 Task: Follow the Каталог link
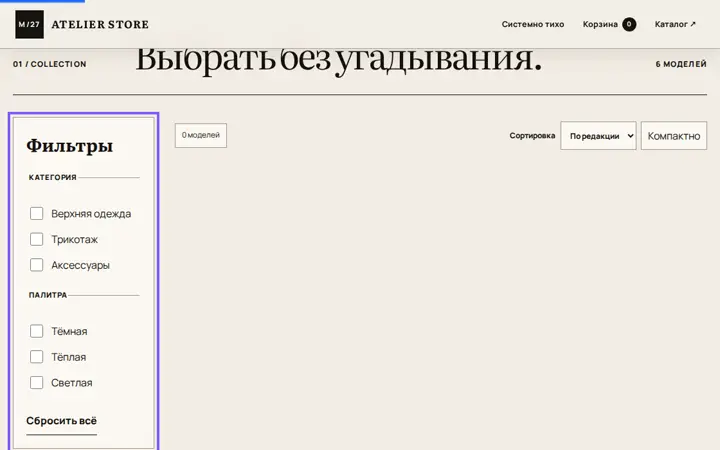(675, 24)
